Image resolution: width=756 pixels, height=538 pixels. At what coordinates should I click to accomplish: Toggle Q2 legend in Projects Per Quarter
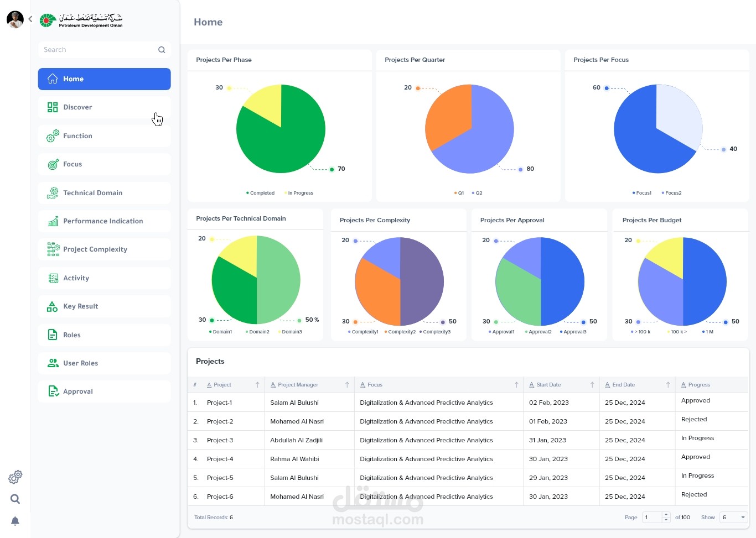pyautogui.click(x=477, y=193)
